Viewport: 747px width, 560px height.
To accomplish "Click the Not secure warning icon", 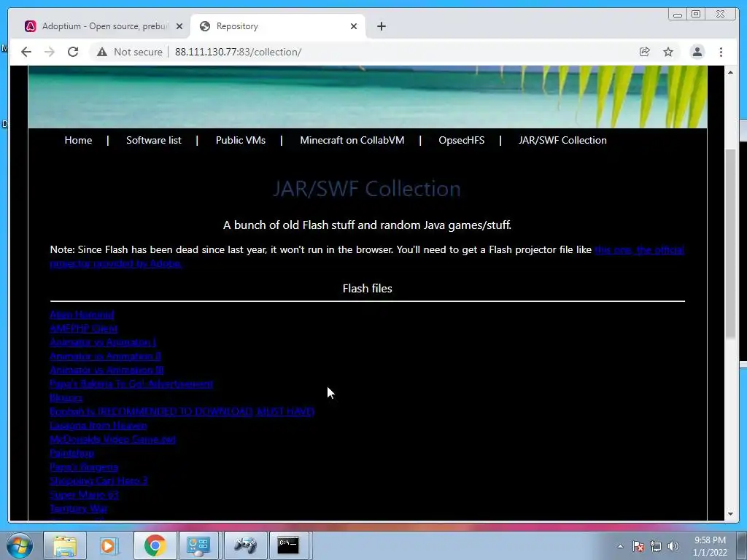I will click(102, 52).
